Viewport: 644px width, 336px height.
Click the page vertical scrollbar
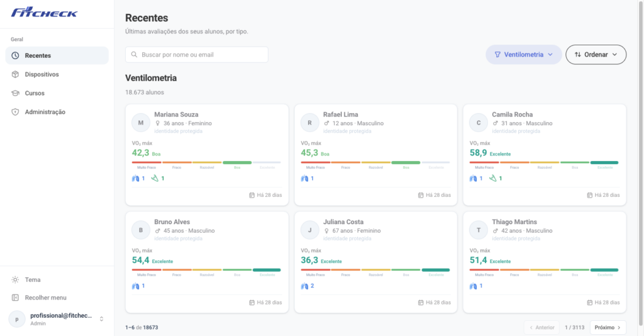click(x=641, y=164)
